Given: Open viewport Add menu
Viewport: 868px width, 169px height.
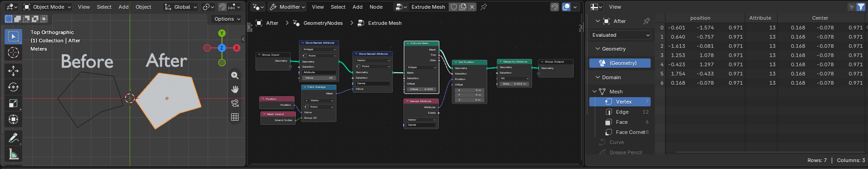Looking at the screenshot, I should click(x=124, y=7).
